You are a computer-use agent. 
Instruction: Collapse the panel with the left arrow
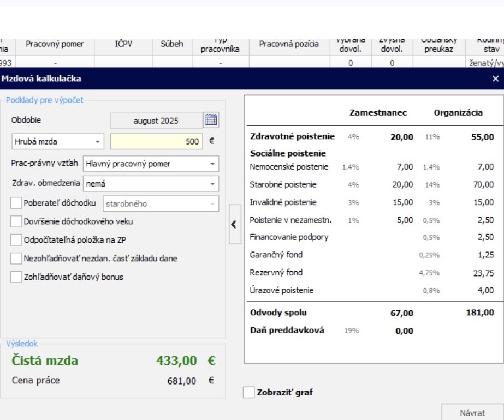point(234,224)
